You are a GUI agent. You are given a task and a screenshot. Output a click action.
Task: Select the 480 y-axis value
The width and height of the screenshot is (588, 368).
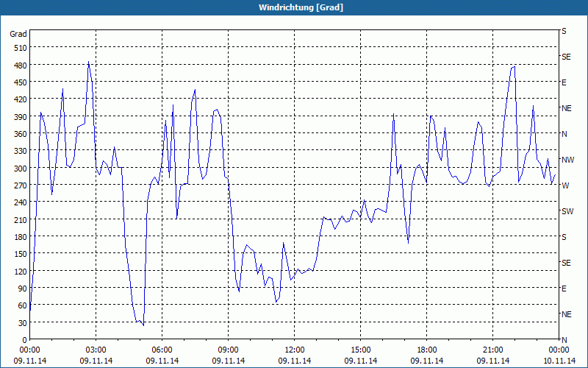[21, 66]
